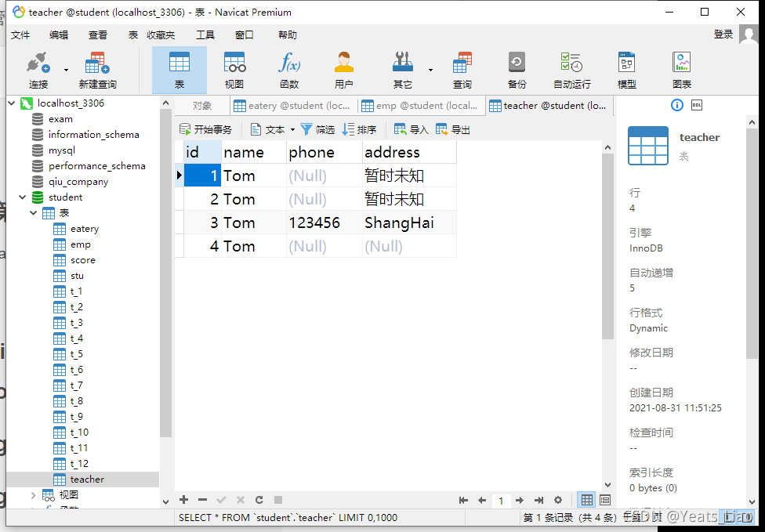Switch to the teacher @student tab
The height and width of the screenshot is (532, 765).
[549, 106]
